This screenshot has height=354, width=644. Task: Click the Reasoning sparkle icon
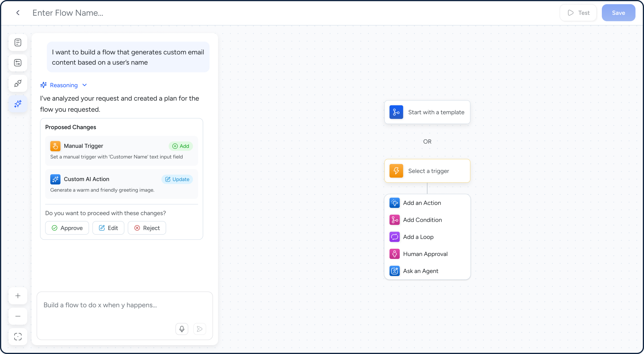tap(44, 85)
